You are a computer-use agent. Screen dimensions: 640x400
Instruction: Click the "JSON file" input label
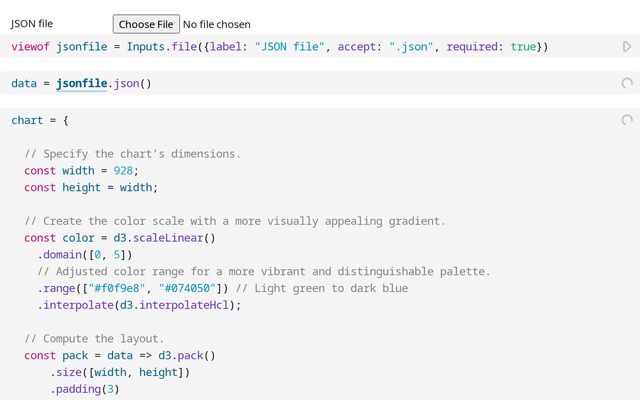[32, 23]
